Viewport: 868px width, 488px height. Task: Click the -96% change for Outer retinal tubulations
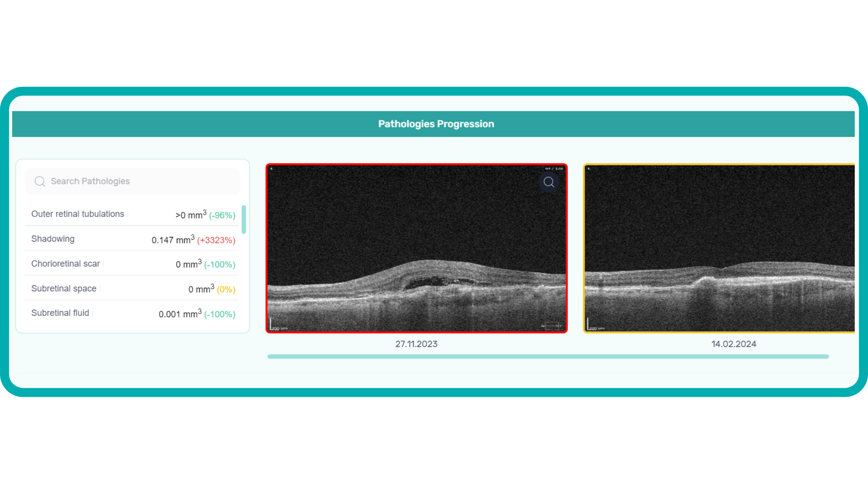[x=222, y=215]
